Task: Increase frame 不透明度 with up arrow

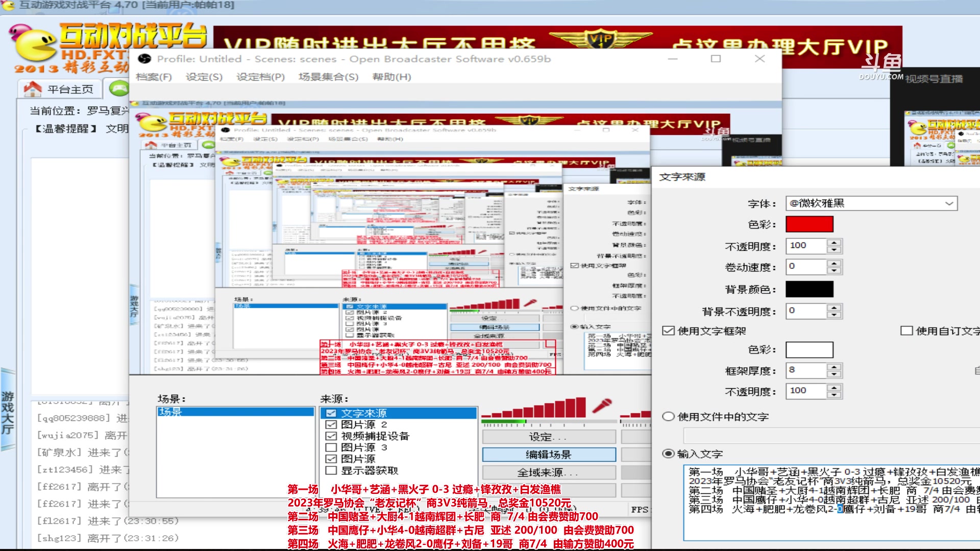Action: [834, 388]
